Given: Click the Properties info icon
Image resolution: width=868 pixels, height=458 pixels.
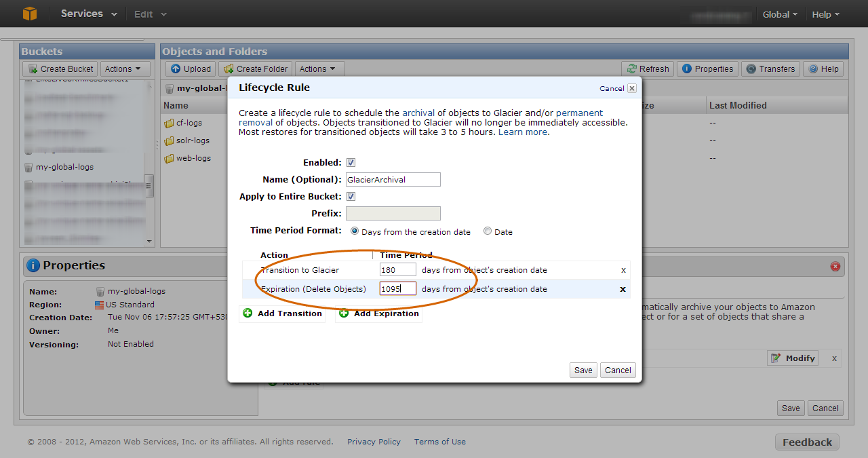Looking at the screenshot, I should [33, 266].
